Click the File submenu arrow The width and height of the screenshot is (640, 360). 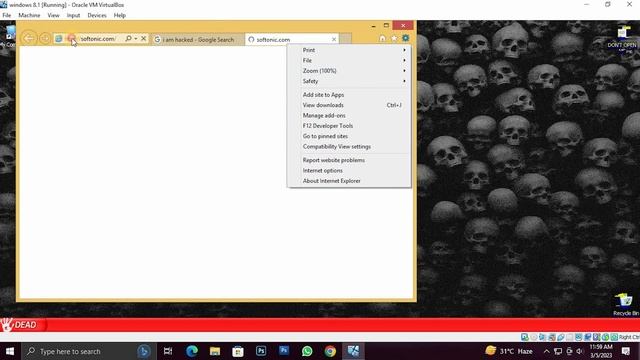point(404,60)
